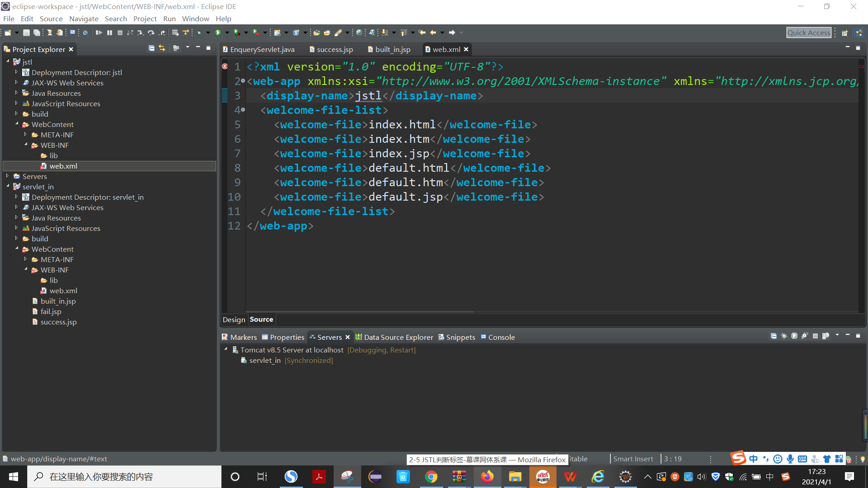
Task: Open the Navigate menu
Action: 84,19
